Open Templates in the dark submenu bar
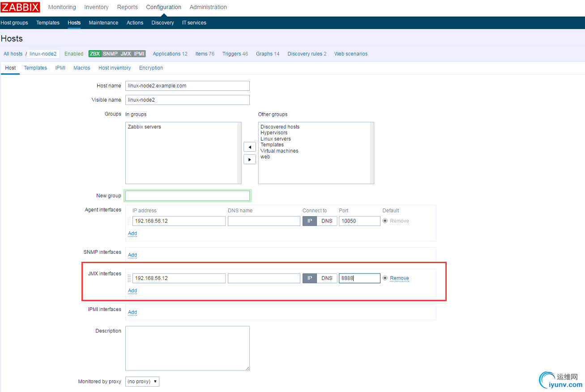Viewport: 585px width, 392px height. tap(48, 23)
